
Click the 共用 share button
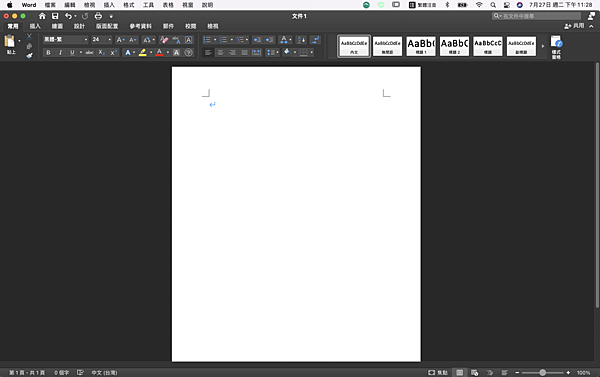574,26
